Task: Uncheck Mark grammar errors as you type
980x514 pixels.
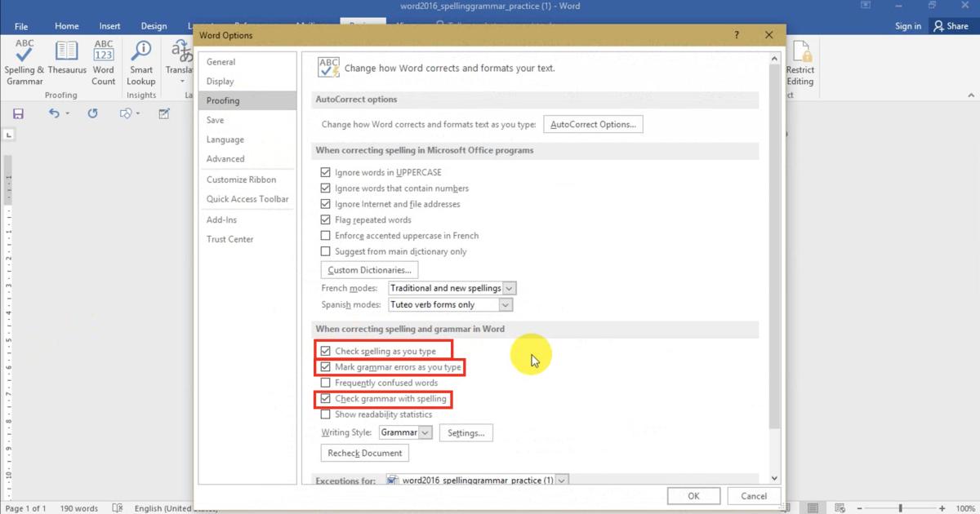Action: click(325, 367)
